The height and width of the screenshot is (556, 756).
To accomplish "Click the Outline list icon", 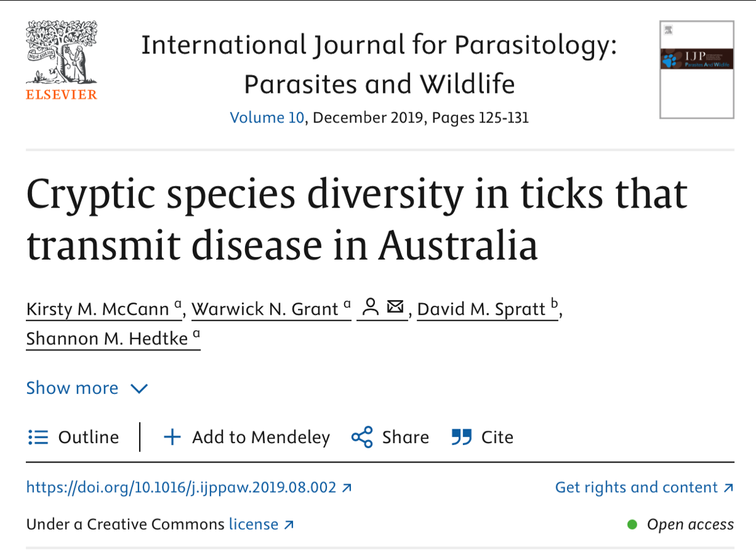I will pos(38,437).
